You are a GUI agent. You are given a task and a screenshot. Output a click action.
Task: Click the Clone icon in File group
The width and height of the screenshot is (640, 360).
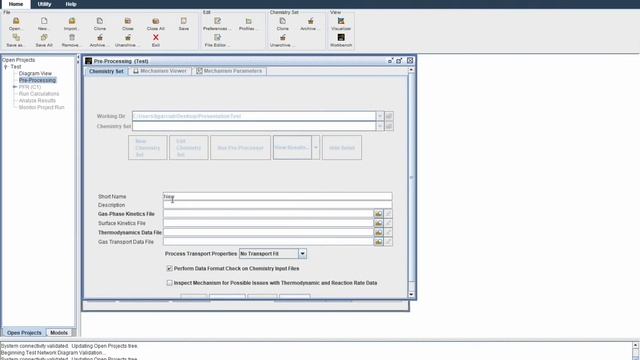[x=100, y=21]
